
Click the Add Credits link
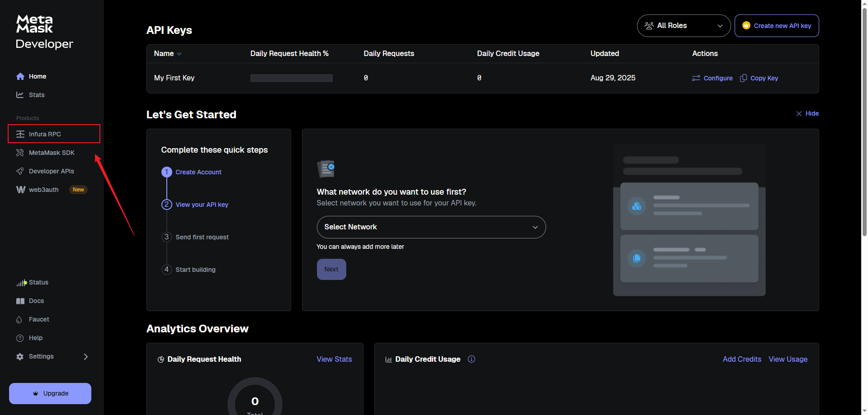coord(742,359)
